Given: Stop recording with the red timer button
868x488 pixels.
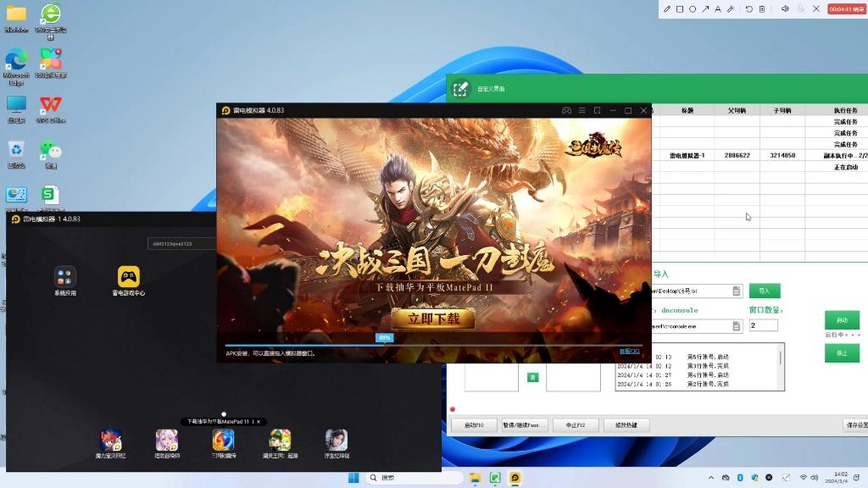Looking at the screenshot, I should 847,8.
